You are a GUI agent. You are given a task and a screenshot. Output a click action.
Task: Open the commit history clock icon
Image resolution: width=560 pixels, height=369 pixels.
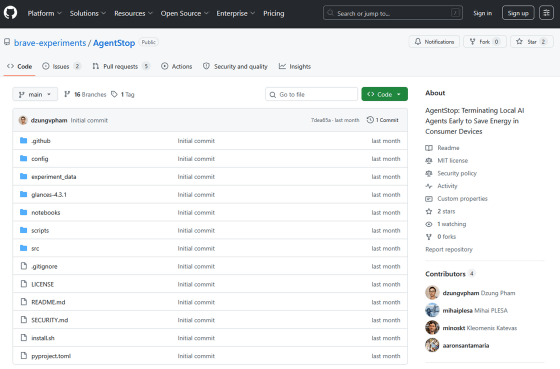click(x=370, y=120)
